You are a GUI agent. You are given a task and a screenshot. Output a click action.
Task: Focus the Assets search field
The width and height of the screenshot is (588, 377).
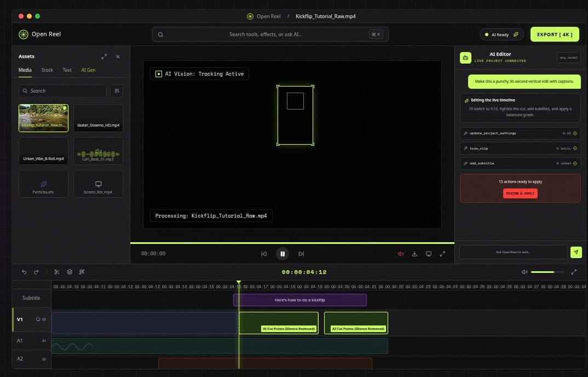click(62, 91)
